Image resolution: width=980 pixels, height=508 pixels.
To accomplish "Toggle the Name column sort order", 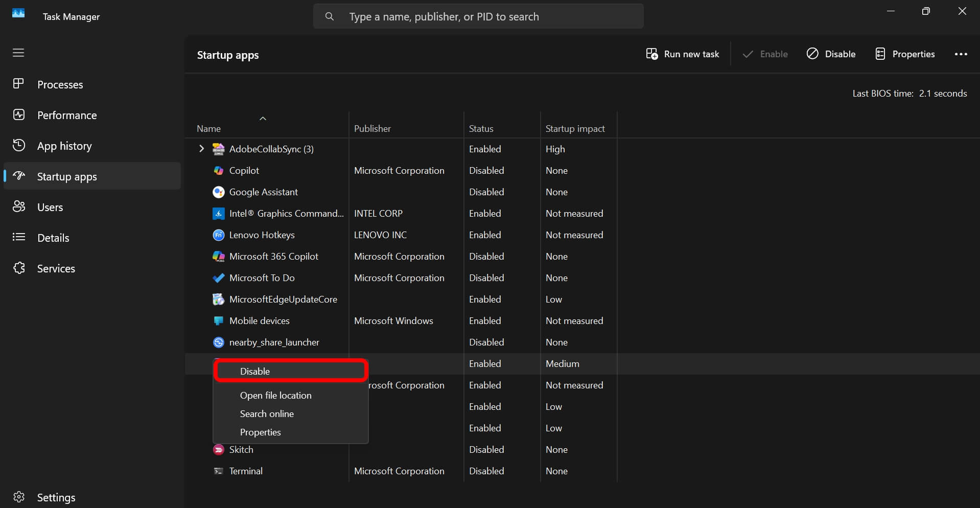I will (x=263, y=118).
